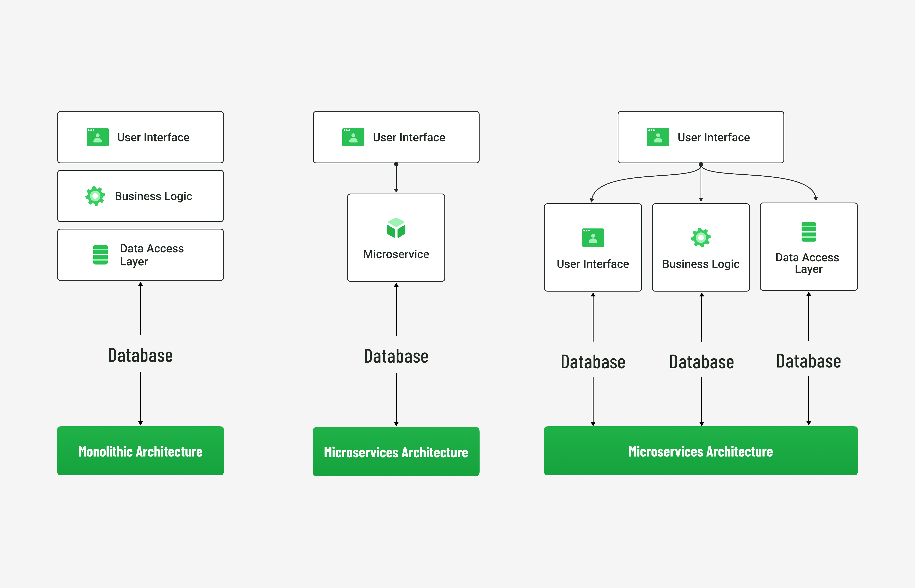Screen dimensions: 915x588
Task: Click the Database label under Monolithic stack
Action: click(x=141, y=355)
